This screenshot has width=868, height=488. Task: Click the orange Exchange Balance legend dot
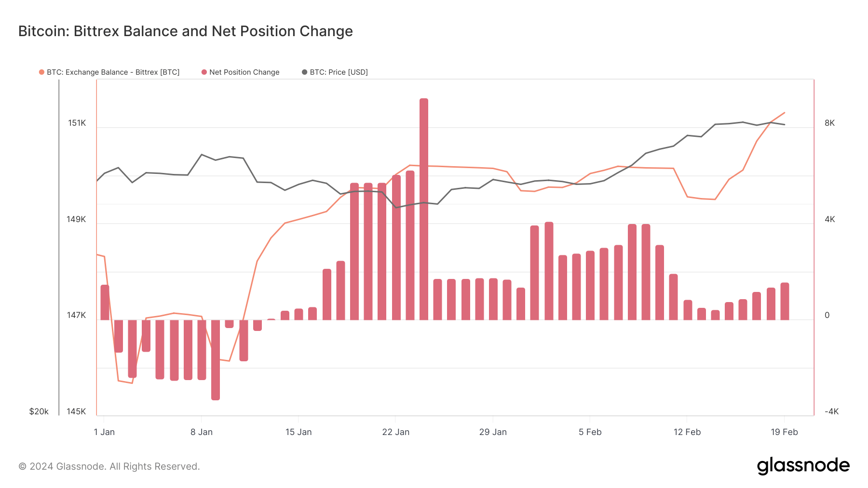(x=42, y=72)
